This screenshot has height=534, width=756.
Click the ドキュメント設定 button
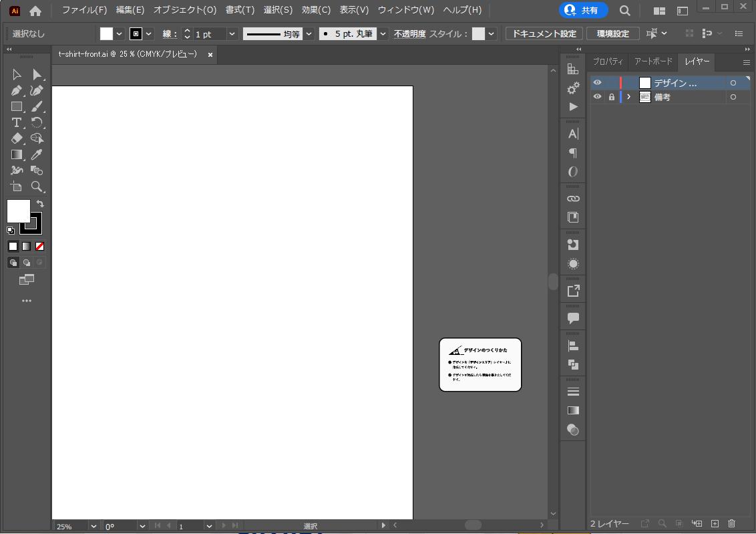pyautogui.click(x=544, y=34)
